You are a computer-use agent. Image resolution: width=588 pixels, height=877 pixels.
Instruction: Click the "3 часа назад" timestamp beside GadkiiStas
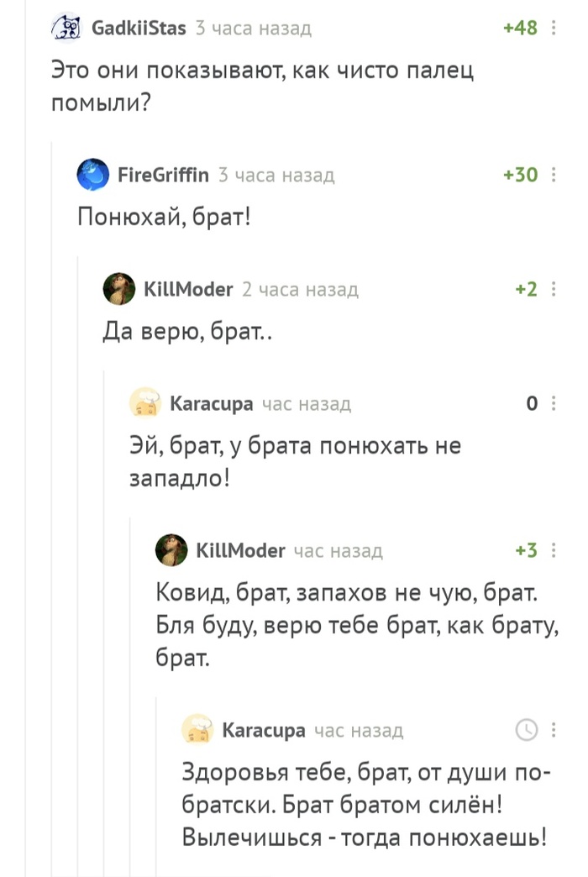(x=253, y=29)
